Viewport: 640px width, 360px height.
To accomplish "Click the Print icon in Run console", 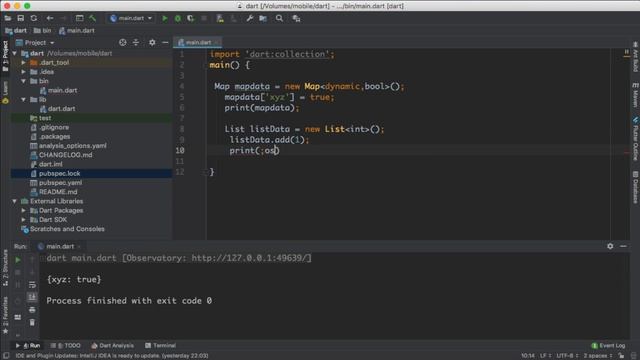I will [x=32, y=310].
